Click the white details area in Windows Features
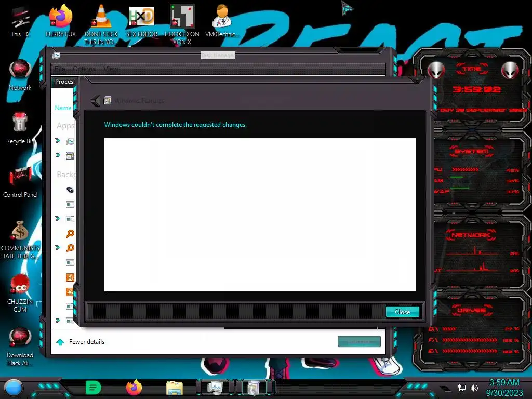The width and height of the screenshot is (532, 399). click(x=260, y=215)
